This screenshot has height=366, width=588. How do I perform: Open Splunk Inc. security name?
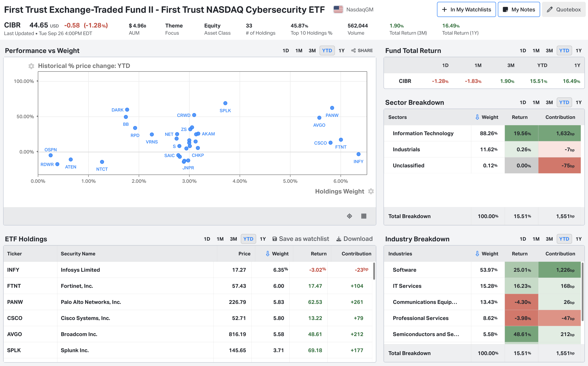coord(75,350)
